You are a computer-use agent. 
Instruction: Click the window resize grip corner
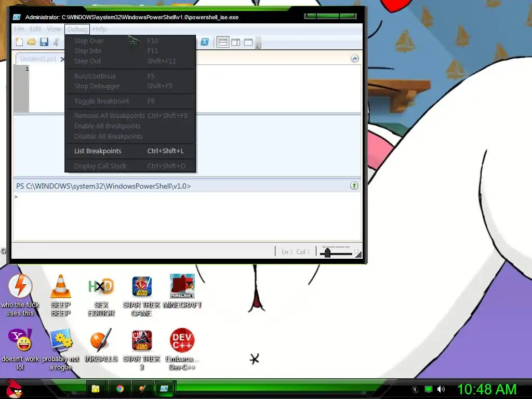358,255
